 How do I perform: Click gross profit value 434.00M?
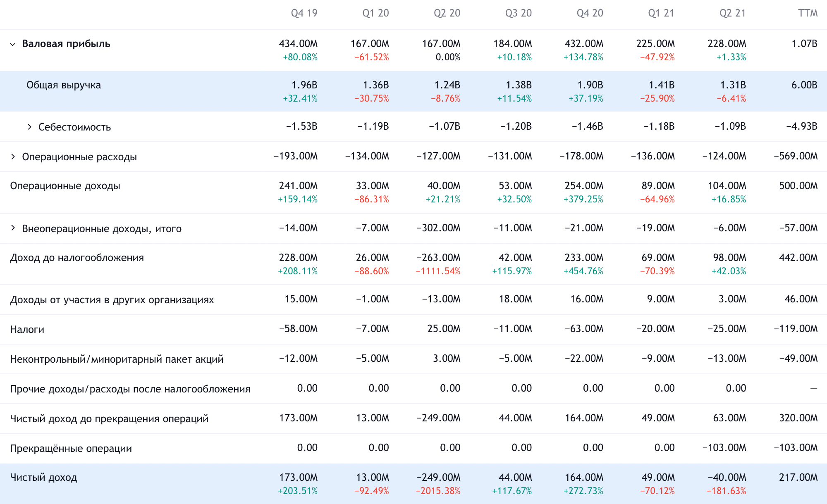(298, 44)
